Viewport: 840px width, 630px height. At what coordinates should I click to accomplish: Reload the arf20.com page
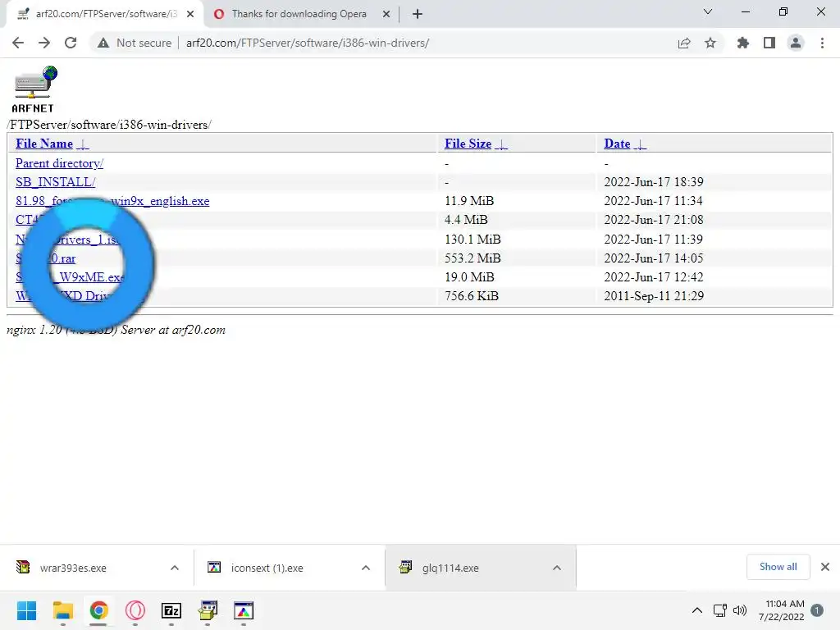tap(71, 43)
